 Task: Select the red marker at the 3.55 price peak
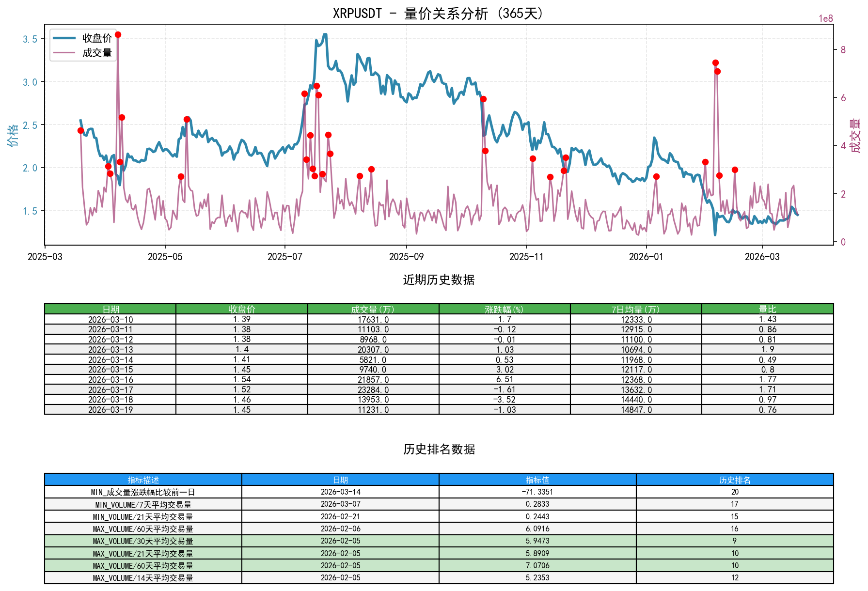coord(118,35)
